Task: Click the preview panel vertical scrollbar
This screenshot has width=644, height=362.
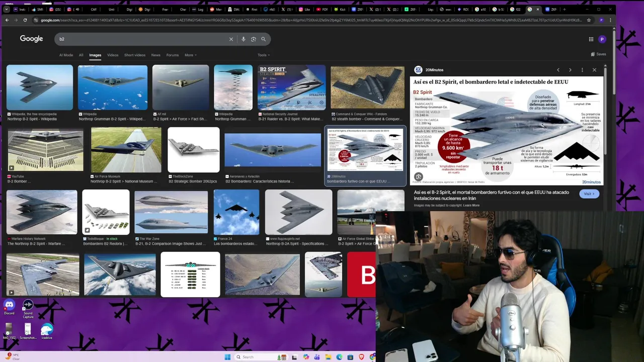Action: coord(605,111)
